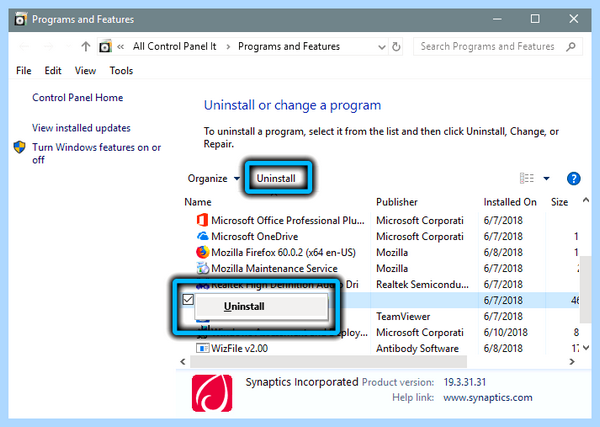Select the Mozilla Maintenance Service entry
Image resolution: width=600 pixels, height=427 pixels.
click(274, 269)
